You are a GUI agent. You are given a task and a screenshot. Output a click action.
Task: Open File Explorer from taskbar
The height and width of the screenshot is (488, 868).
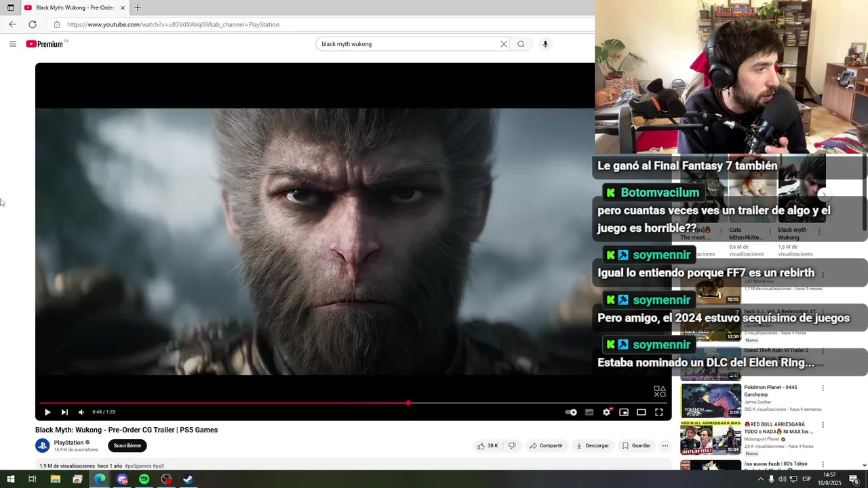tap(55, 479)
